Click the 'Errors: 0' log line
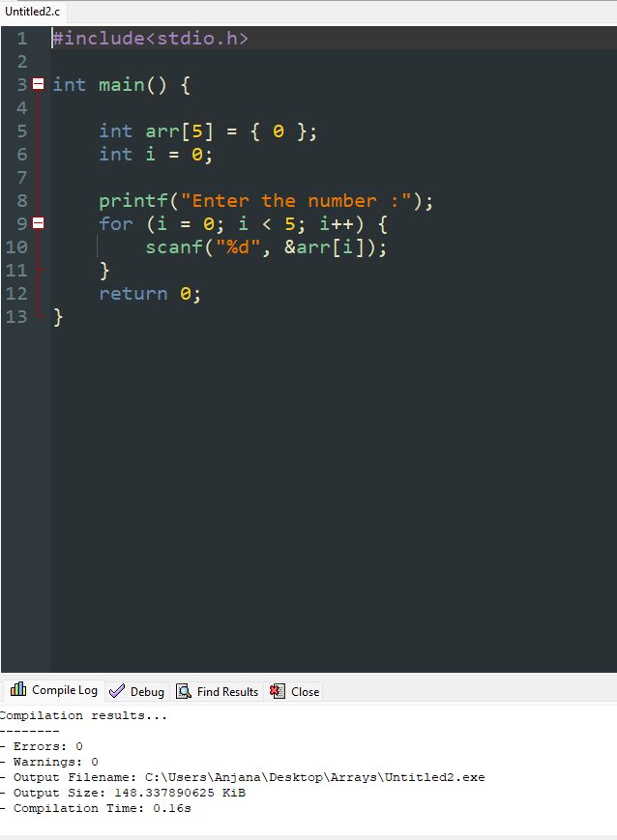 (42, 746)
